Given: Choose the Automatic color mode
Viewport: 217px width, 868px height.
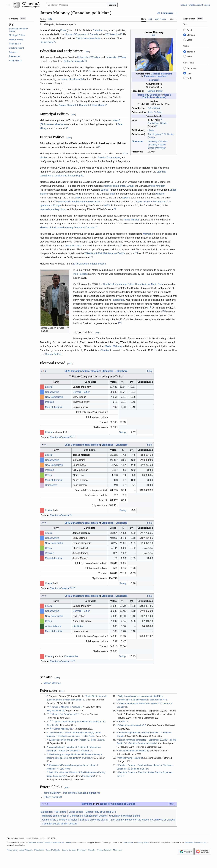Looking at the screenshot, I should 185,68.
